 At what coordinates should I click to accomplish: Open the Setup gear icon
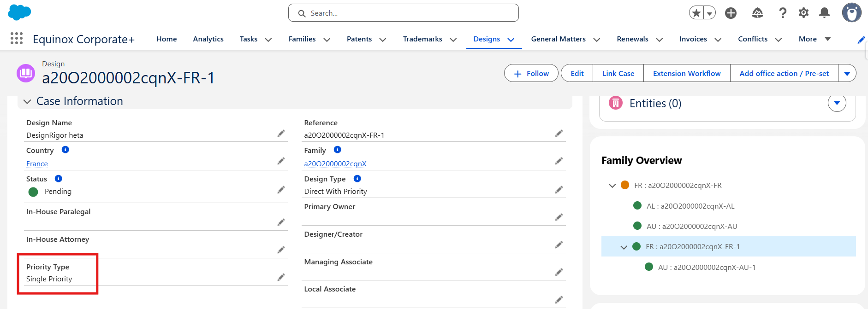[803, 13]
